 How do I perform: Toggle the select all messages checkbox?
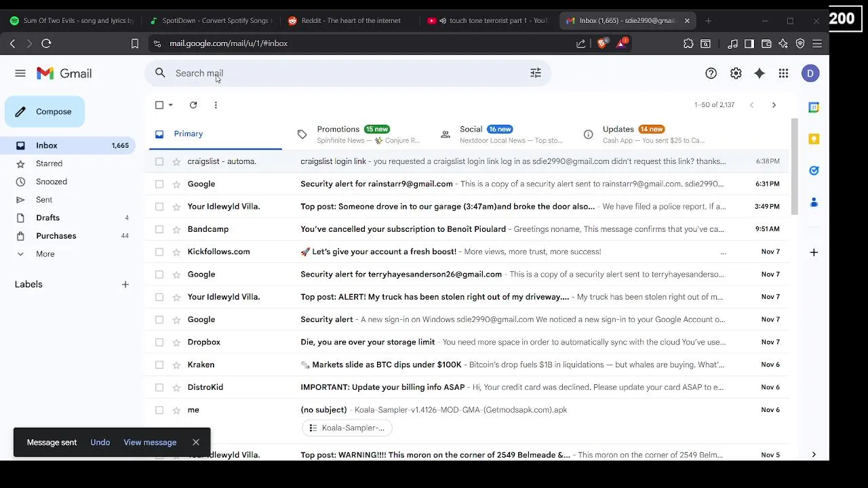point(159,105)
